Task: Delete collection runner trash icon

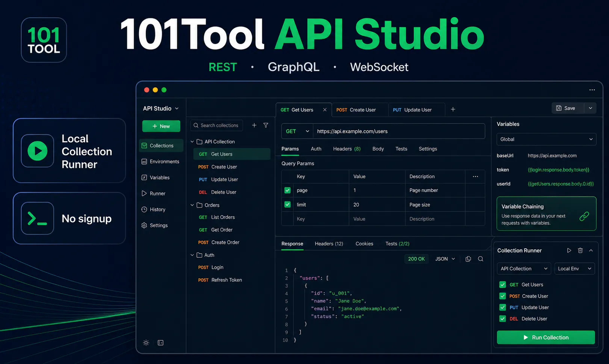Action: (x=580, y=250)
